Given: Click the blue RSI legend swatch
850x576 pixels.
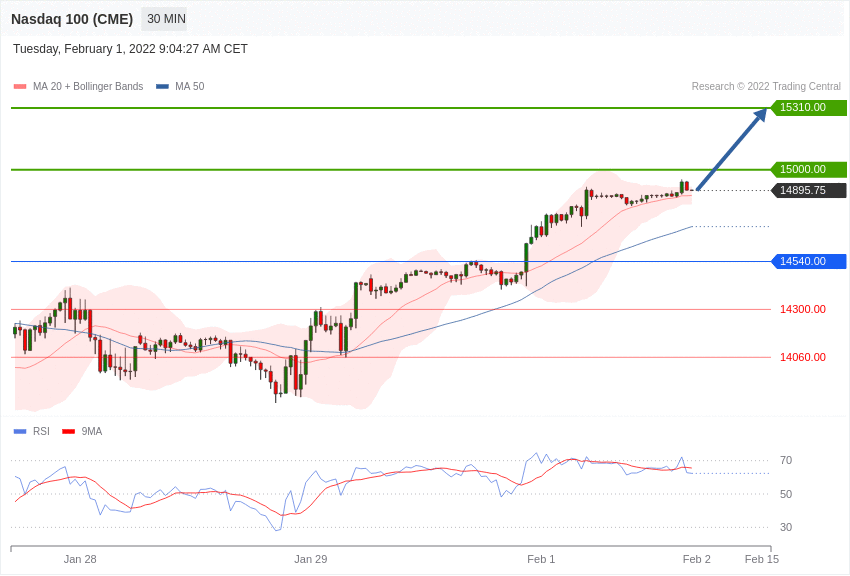Looking at the screenshot, I should pyautogui.click(x=20, y=432).
